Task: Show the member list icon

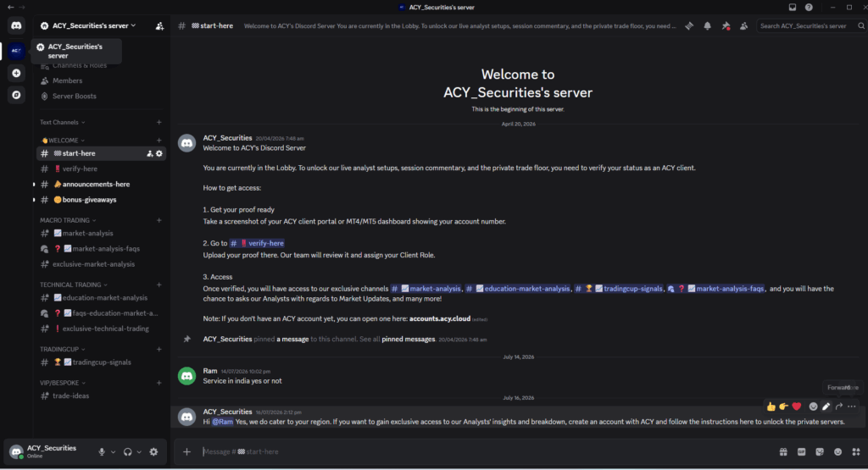Action: click(x=744, y=26)
